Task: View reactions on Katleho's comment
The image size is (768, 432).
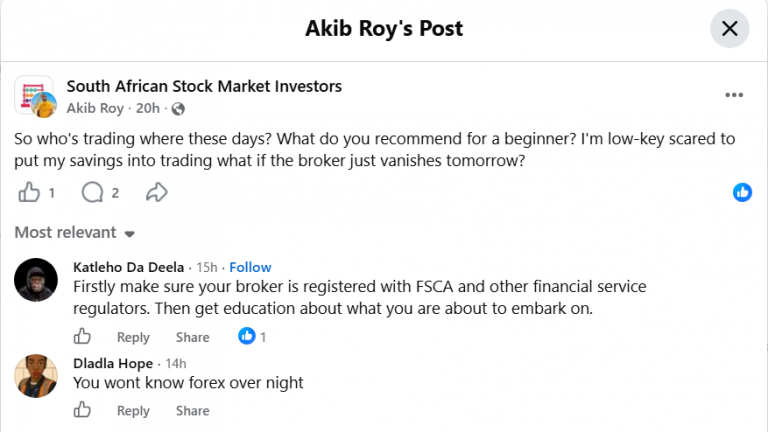Action: pyautogui.click(x=252, y=336)
